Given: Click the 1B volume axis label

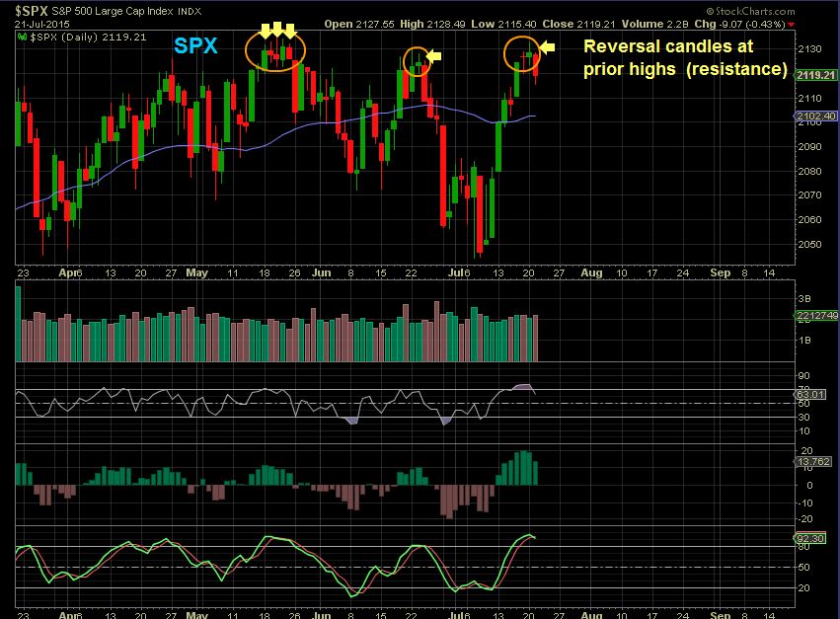Looking at the screenshot, I should coord(804,341).
